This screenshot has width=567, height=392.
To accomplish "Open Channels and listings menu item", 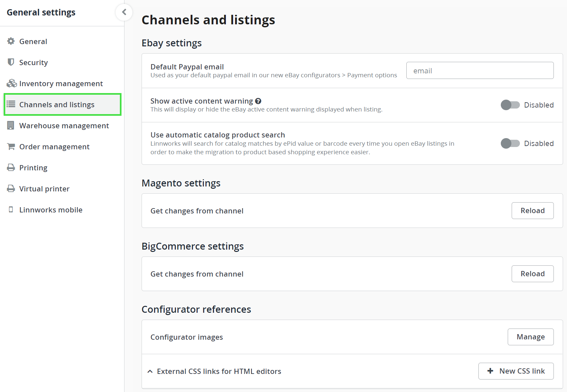I will [x=57, y=105].
